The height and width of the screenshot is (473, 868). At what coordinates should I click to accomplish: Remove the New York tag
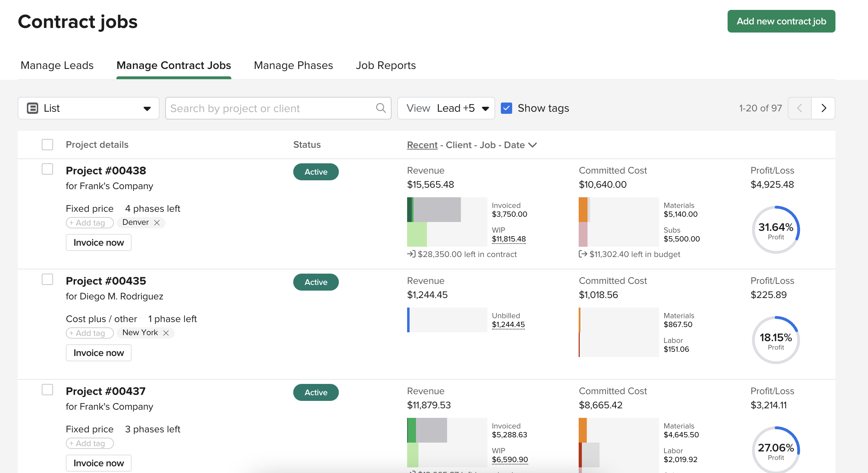[x=166, y=333]
